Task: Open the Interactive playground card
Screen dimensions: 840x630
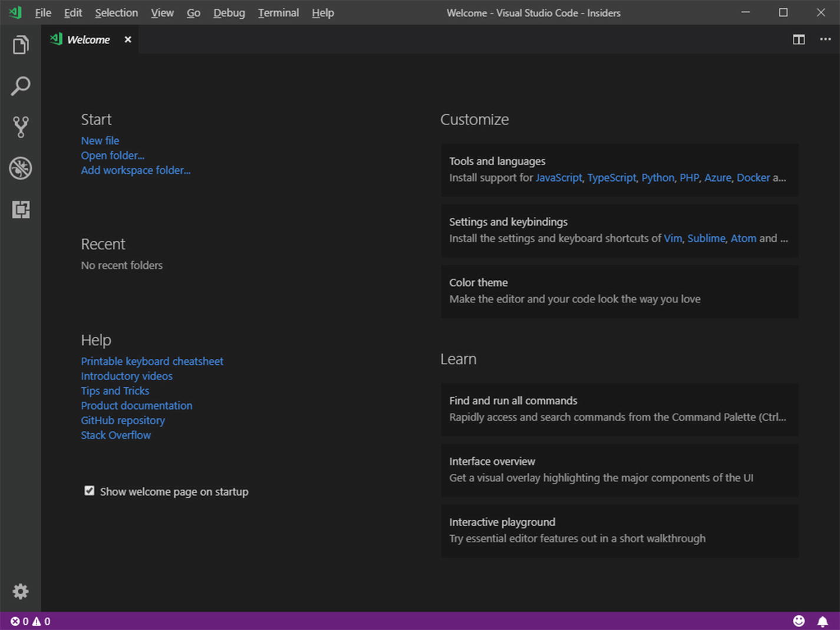Action: (619, 530)
